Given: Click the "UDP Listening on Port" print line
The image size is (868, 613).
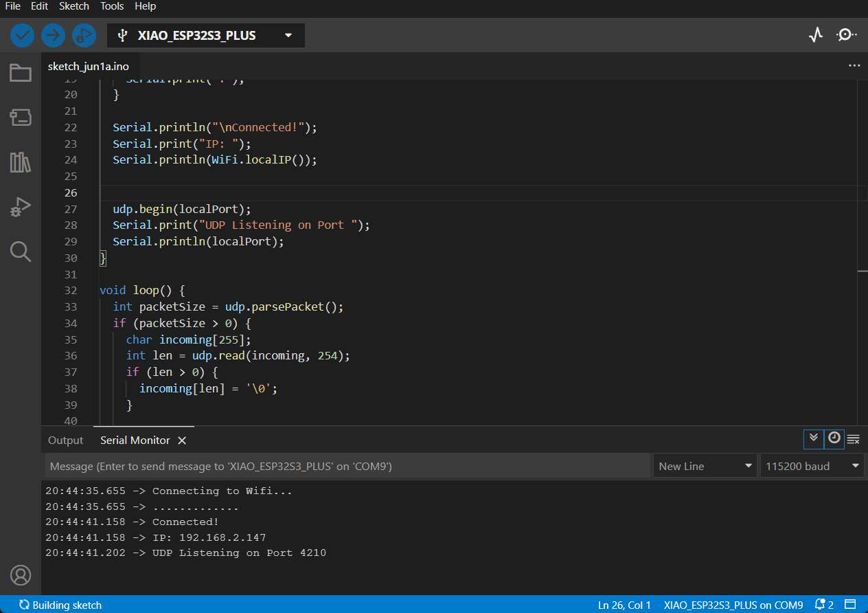Looking at the screenshot, I should pyautogui.click(x=242, y=225).
